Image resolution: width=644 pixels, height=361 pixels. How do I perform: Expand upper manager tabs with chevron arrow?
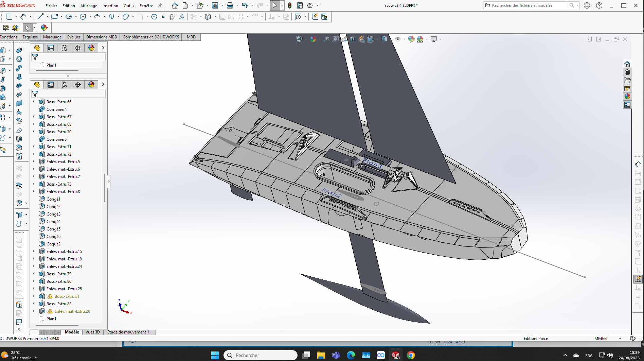(103, 48)
